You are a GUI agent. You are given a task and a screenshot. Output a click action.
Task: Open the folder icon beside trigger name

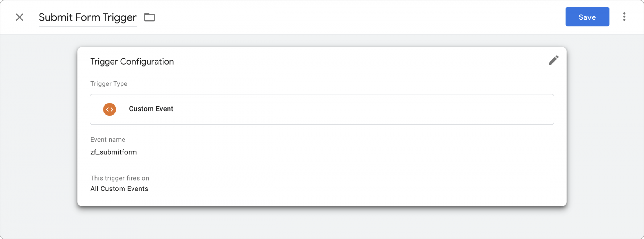click(149, 17)
